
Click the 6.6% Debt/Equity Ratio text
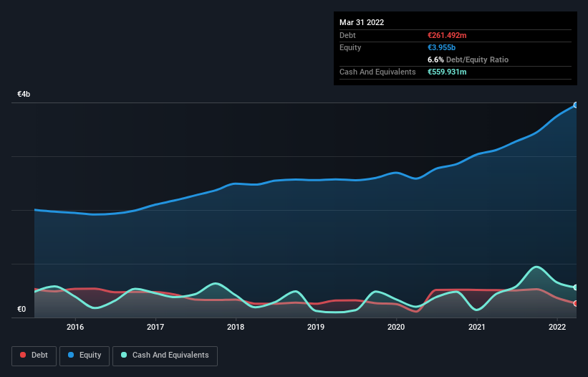coord(468,59)
